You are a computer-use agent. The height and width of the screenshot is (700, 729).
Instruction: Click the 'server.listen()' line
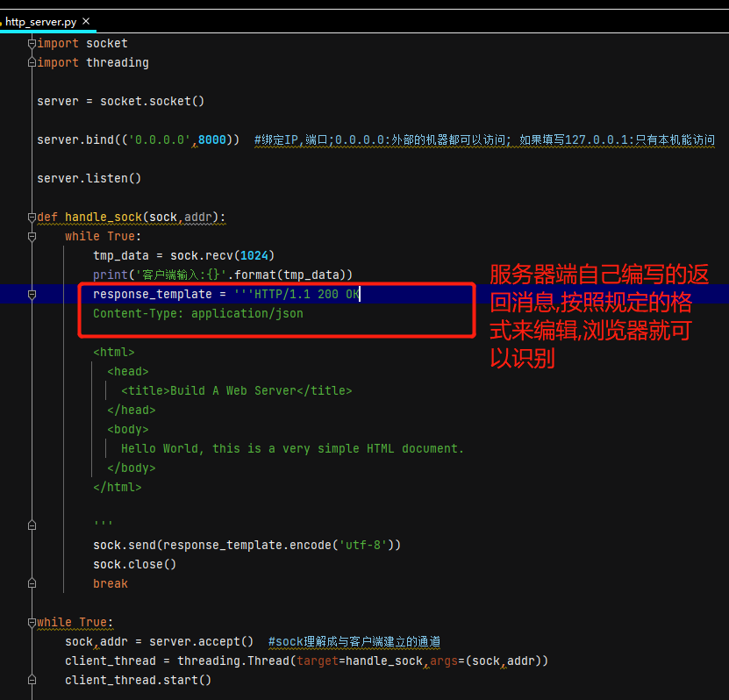tap(89, 178)
